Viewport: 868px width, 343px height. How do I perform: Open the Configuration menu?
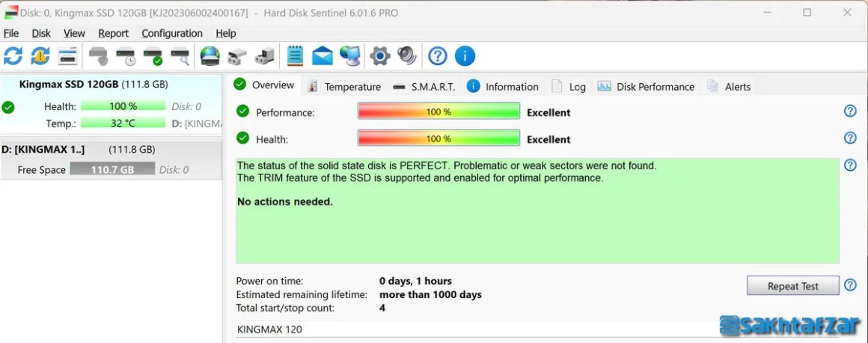click(x=172, y=33)
